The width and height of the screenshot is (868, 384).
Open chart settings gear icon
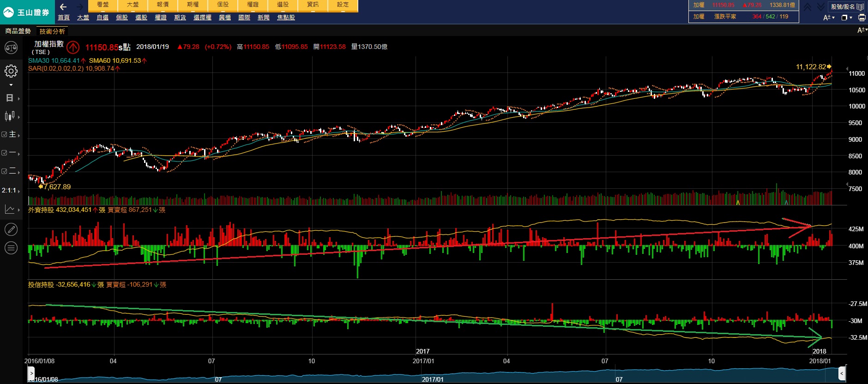click(x=11, y=71)
